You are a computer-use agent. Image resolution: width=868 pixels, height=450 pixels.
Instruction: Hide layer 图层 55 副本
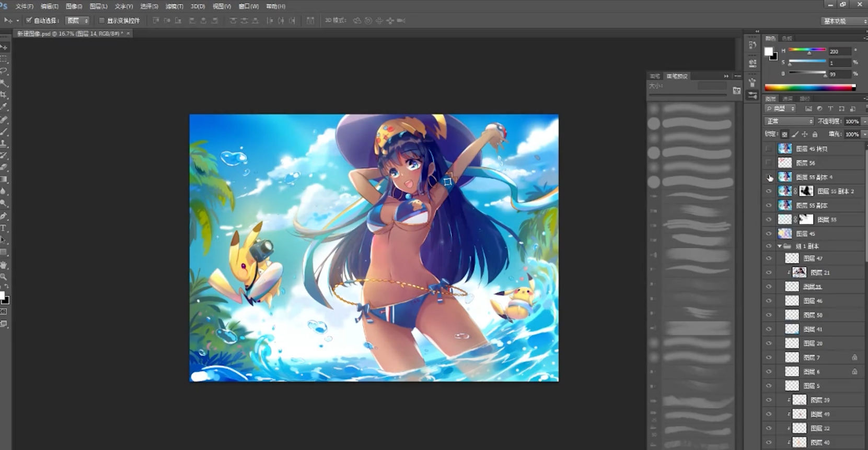point(769,205)
